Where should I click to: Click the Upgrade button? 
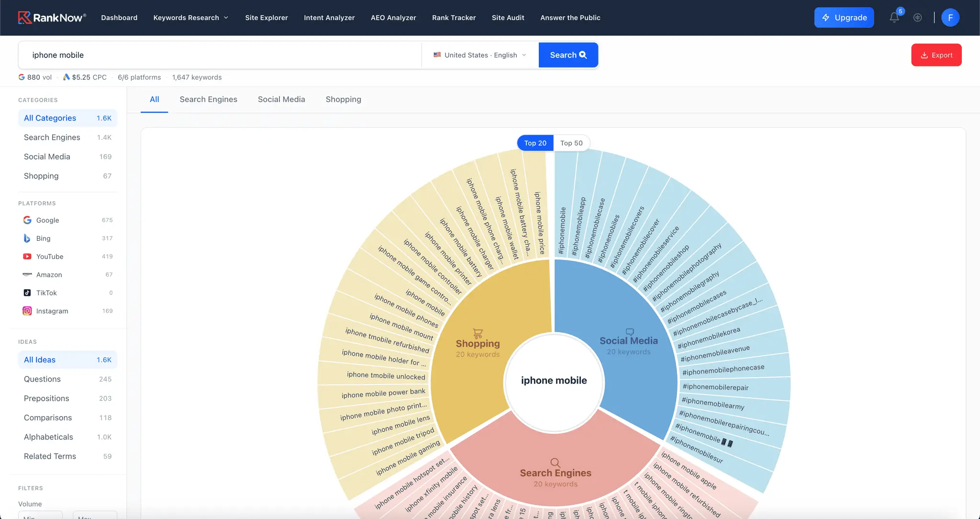click(844, 18)
